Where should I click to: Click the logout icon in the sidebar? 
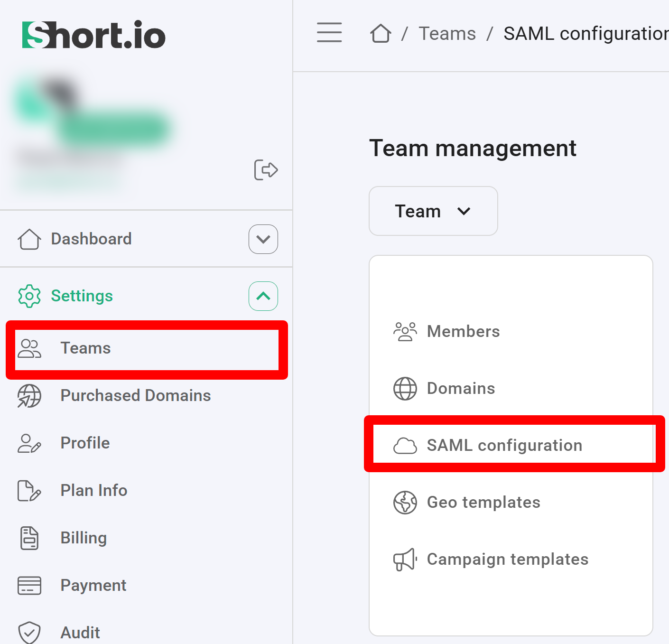(266, 170)
